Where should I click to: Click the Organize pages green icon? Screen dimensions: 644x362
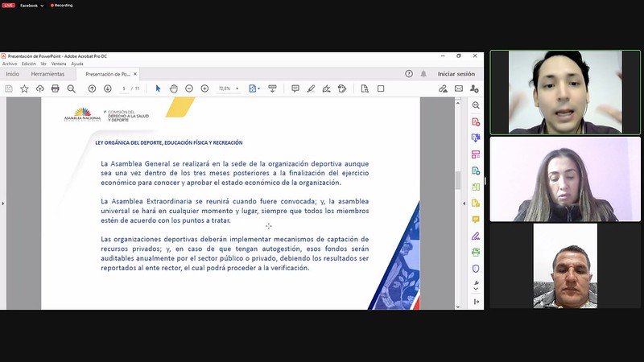pos(476,187)
